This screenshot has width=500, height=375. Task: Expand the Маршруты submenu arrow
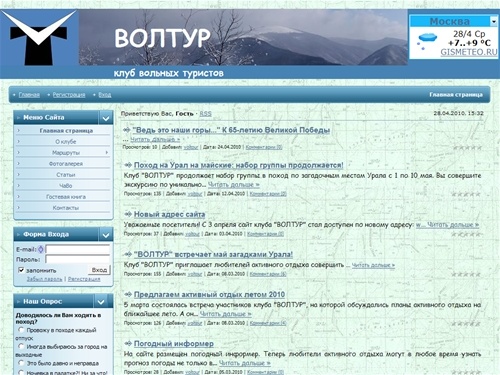(107, 152)
